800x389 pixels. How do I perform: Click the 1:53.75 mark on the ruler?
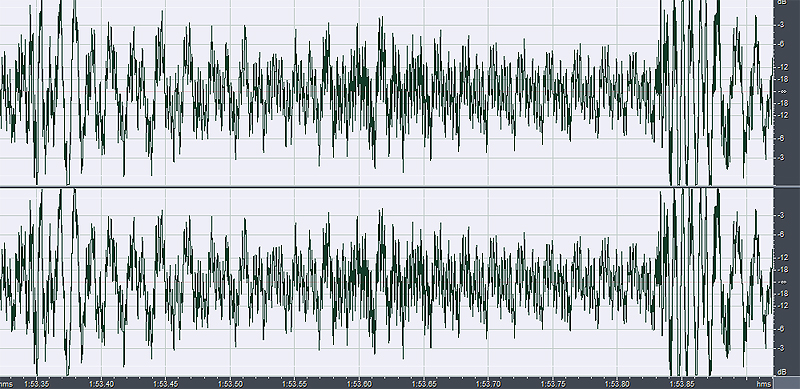pyautogui.click(x=553, y=384)
